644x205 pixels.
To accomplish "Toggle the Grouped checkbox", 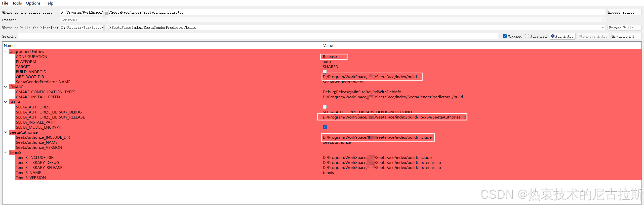I will tap(504, 36).
